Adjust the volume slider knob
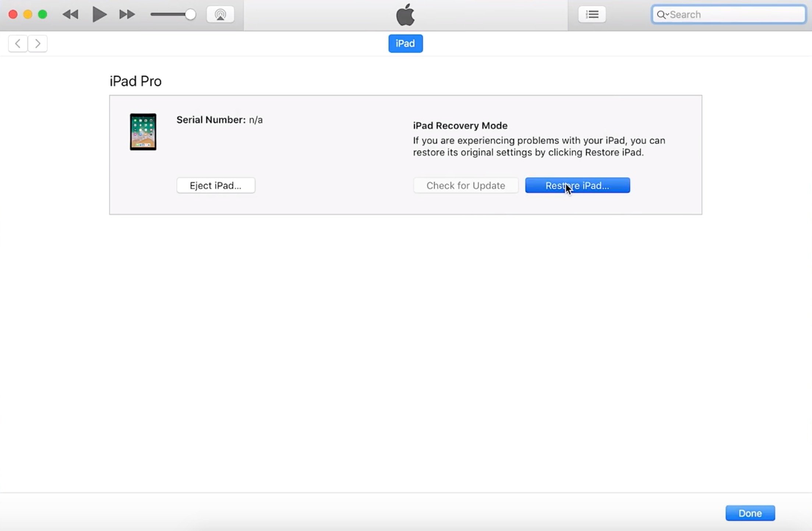This screenshot has height=531, width=812. point(190,14)
